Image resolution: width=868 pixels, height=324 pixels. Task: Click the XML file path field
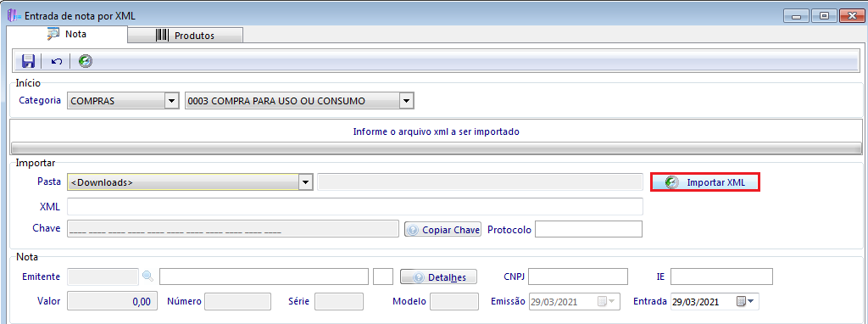355,207
